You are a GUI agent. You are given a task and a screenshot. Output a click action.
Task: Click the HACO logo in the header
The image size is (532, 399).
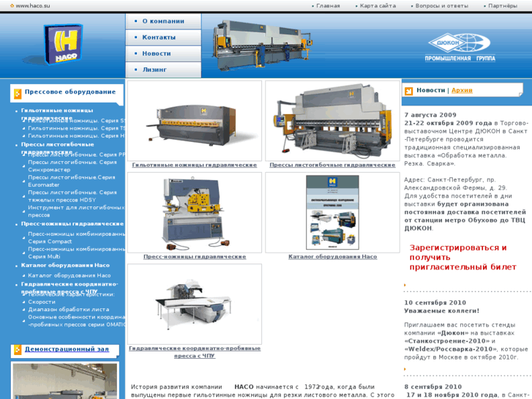pyautogui.click(x=64, y=44)
